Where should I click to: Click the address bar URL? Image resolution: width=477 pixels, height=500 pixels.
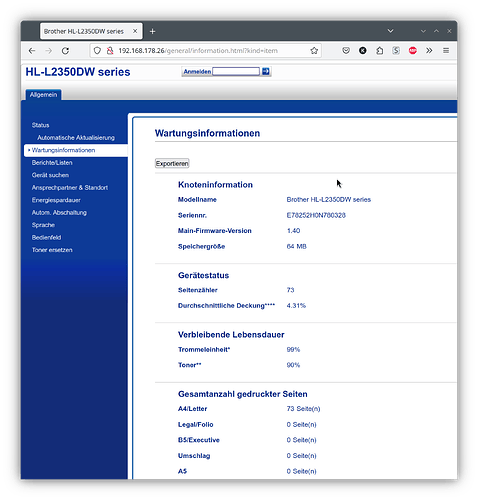[x=198, y=51]
